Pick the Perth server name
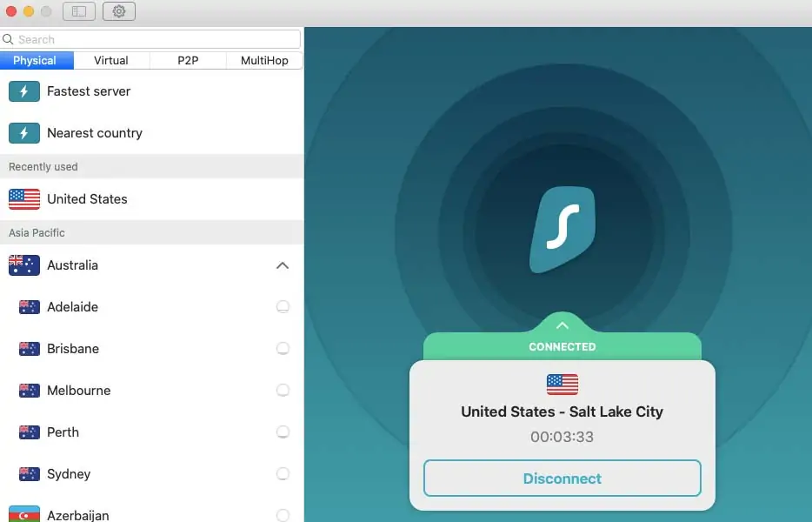Image resolution: width=812 pixels, height=522 pixels. [x=63, y=432]
